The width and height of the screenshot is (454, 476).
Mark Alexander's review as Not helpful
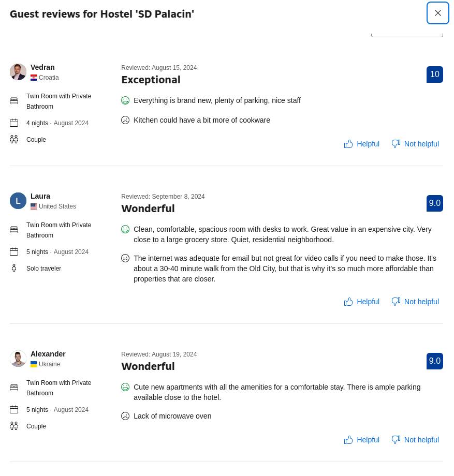[415, 440]
